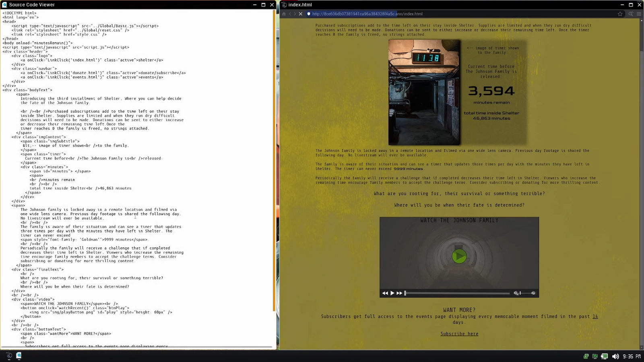
Task: Click 'Where will you be when their fate is determined?' on page
Action: (x=459, y=205)
